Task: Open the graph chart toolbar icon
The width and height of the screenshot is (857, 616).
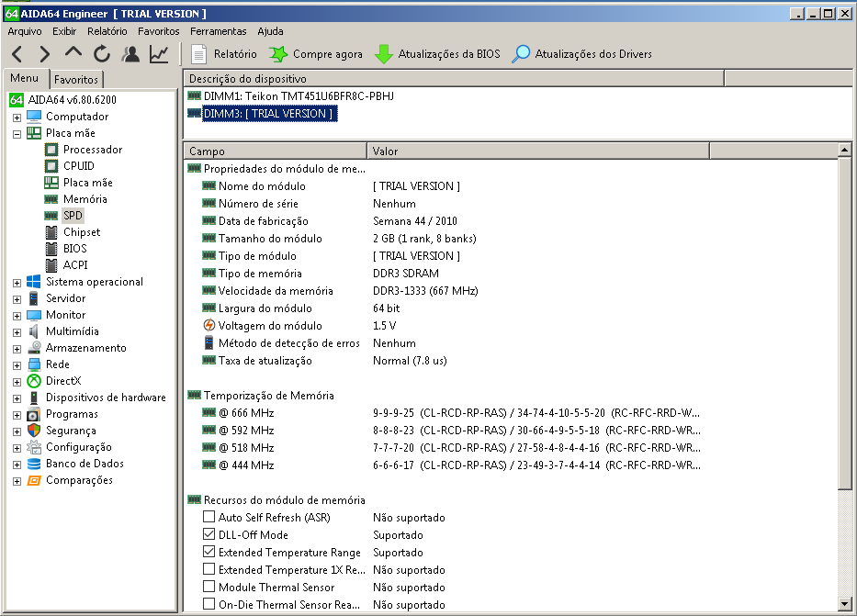Action: pyautogui.click(x=159, y=54)
